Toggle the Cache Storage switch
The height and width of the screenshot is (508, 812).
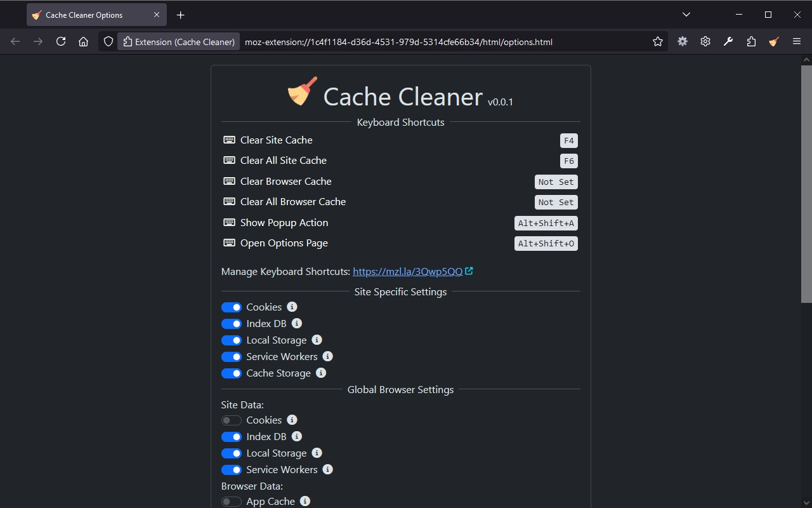tap(232, 373)
